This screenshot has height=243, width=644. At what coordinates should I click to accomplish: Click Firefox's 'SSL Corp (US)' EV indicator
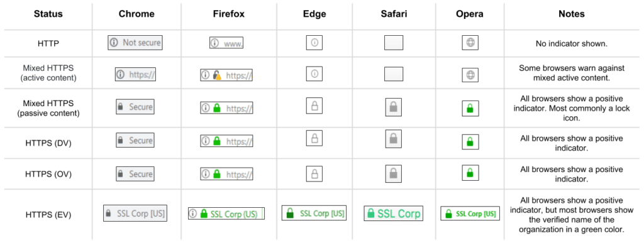pyautogui.click(x=226, y=213)
